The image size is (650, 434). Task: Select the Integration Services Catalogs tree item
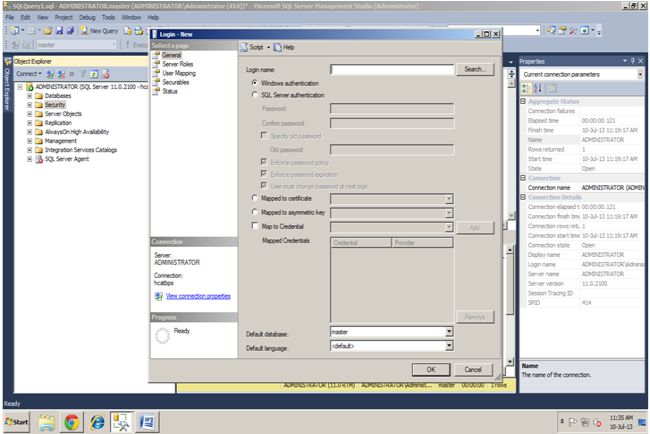tap(81, 150)
